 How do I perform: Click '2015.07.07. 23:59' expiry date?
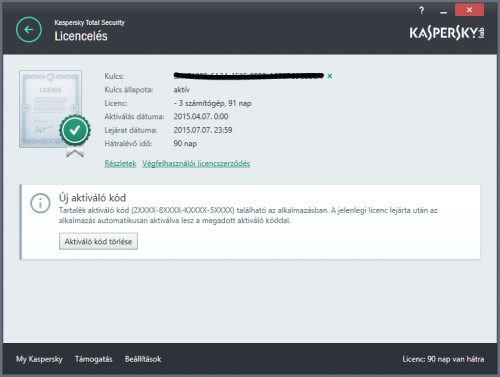(x=203, y=130)
